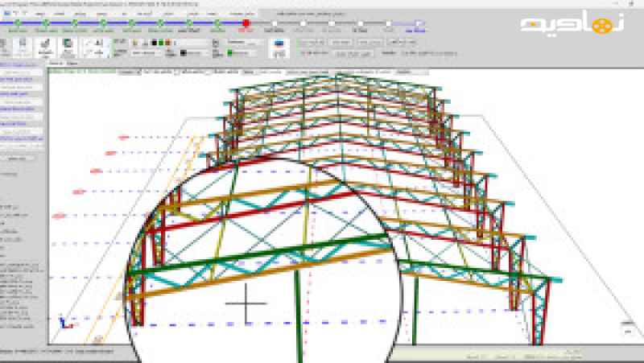Image resolution: width=644 pixels, height=363 pixels.
Task: Switch to the second tab above the viewport
Action: pyautogui.click(x=72, y=62)
